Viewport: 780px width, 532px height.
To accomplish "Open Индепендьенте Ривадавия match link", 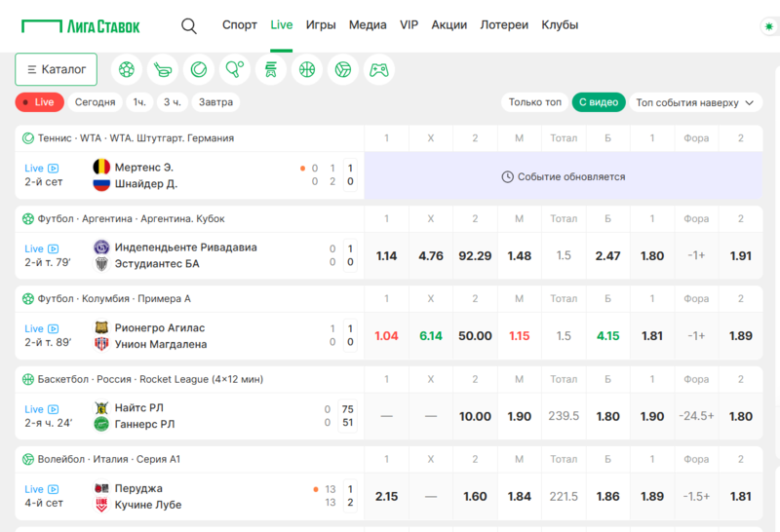I will (185, 247).
